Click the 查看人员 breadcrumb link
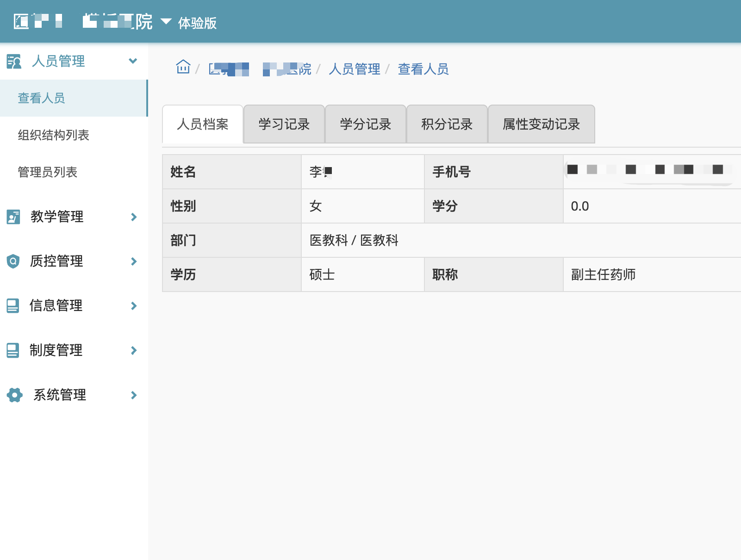 coord(423,69)
